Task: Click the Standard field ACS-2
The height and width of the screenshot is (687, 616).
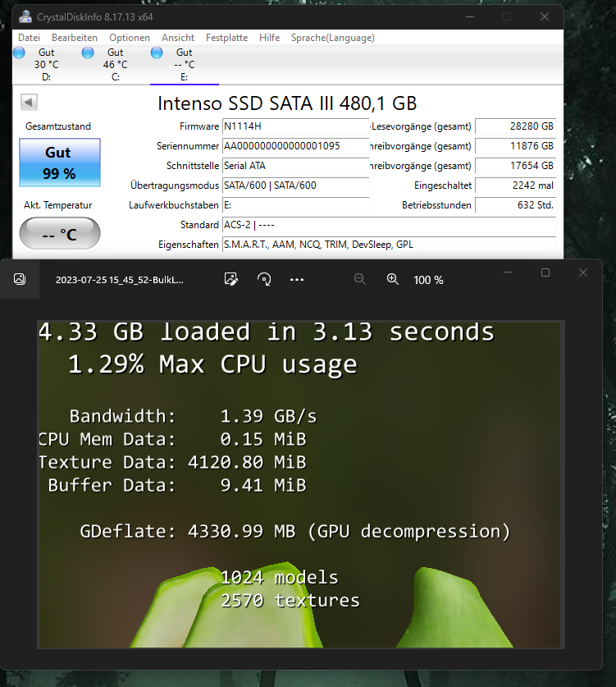Action: [x=390, y=225]
